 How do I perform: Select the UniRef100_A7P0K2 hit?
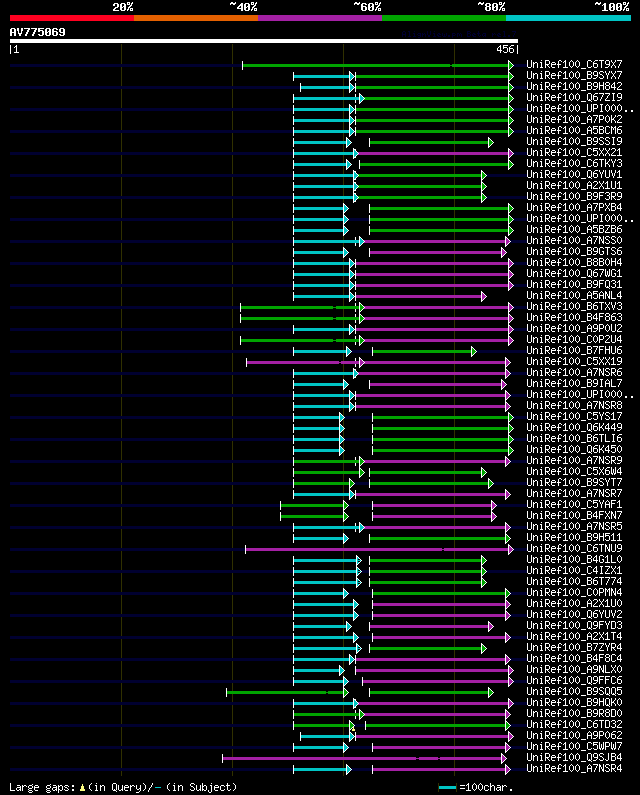[574, 120]
